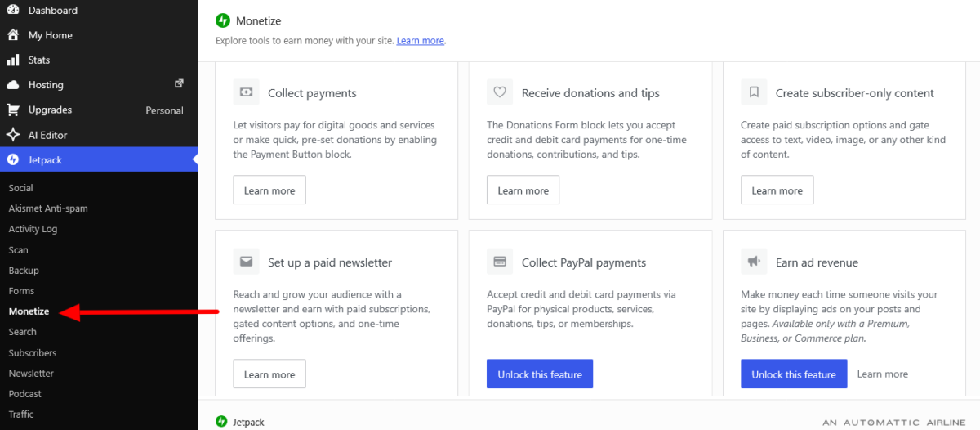
Task: Click Learn more under Create subscriber-only content
Action: coord(777,190)
